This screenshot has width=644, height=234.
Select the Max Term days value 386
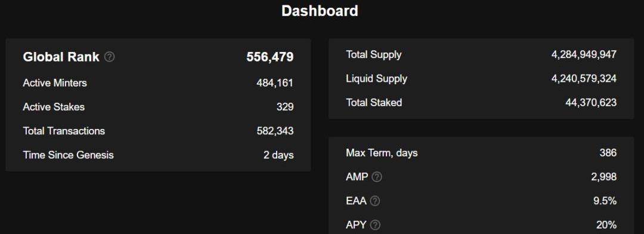[x=608, y=153]
